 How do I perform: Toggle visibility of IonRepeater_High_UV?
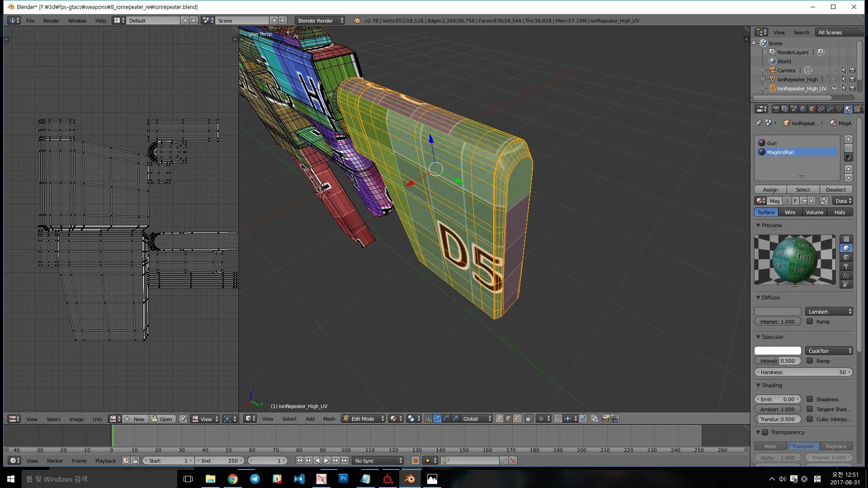click(x=835, y=89)
